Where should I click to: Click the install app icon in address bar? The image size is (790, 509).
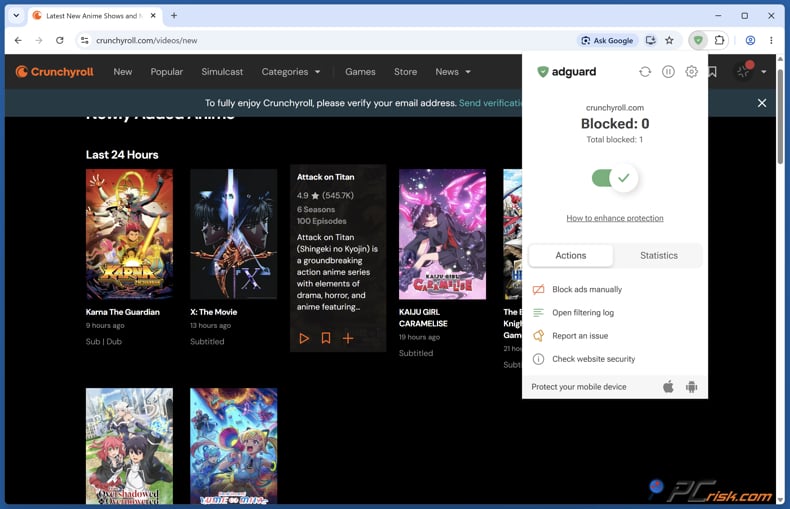coord(650,40)
